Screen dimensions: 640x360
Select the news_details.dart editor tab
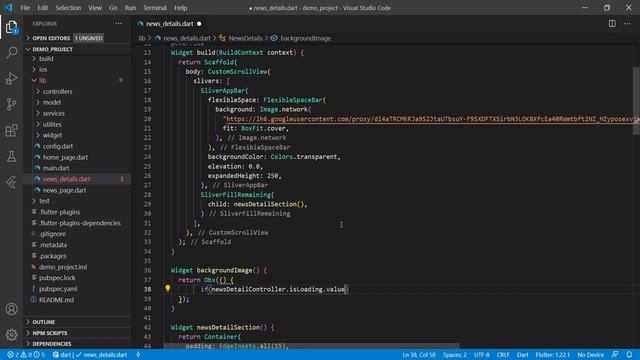[169, 24]
